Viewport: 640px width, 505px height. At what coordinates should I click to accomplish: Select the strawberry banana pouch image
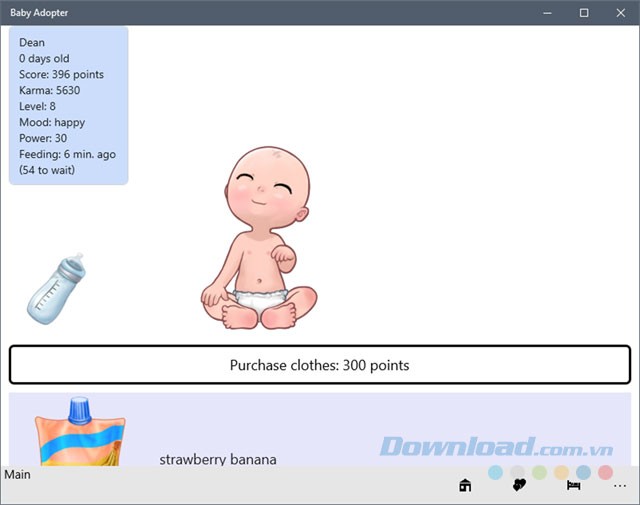click(80, 432)
